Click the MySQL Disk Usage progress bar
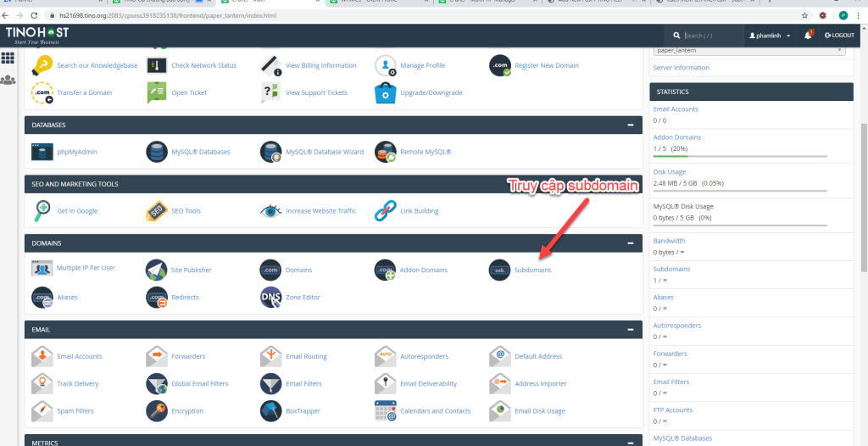This screenshot has height=446, width=868. [740, 226]
